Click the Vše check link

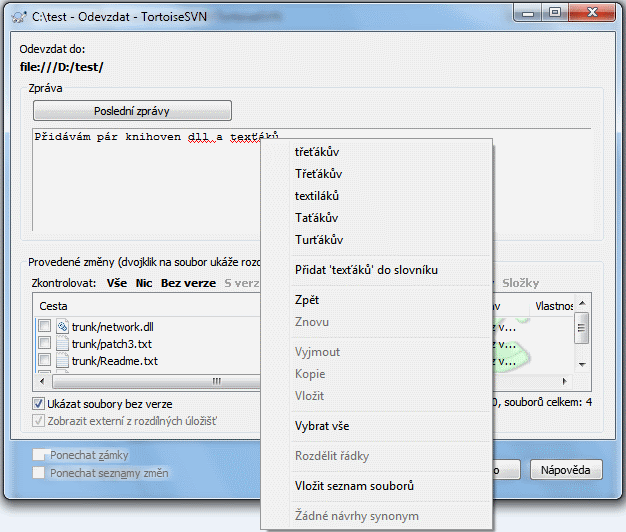coord(117,283)
